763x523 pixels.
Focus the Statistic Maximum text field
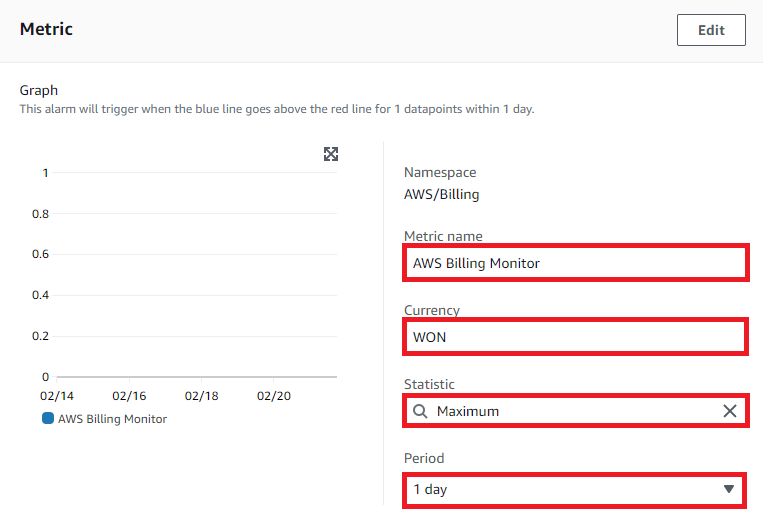click(x=576, y=411)
